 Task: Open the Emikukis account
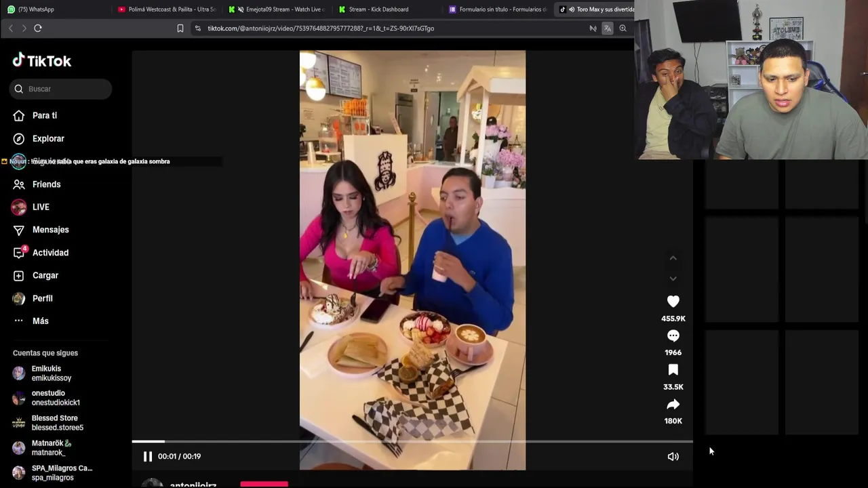tap(51, 373)
